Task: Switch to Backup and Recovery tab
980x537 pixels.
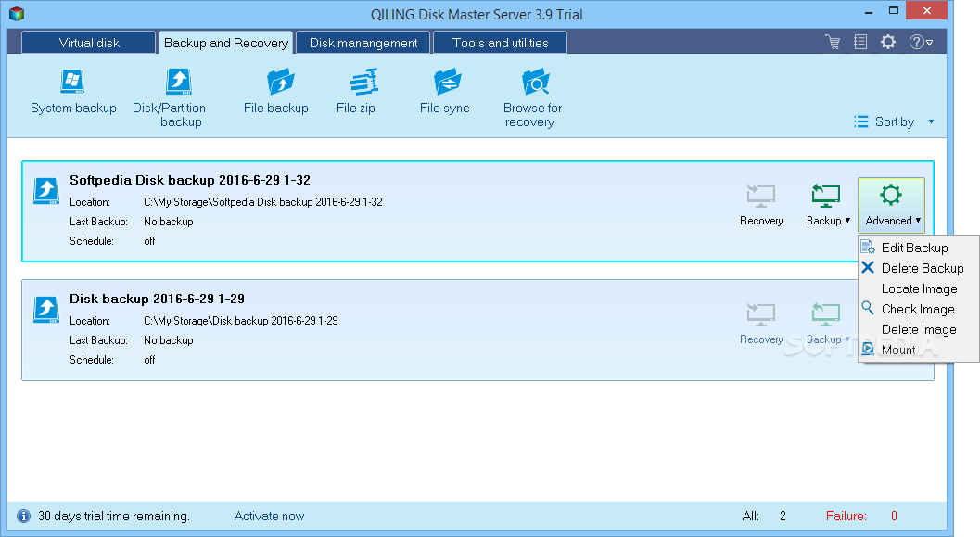Action: pos(225,43)
